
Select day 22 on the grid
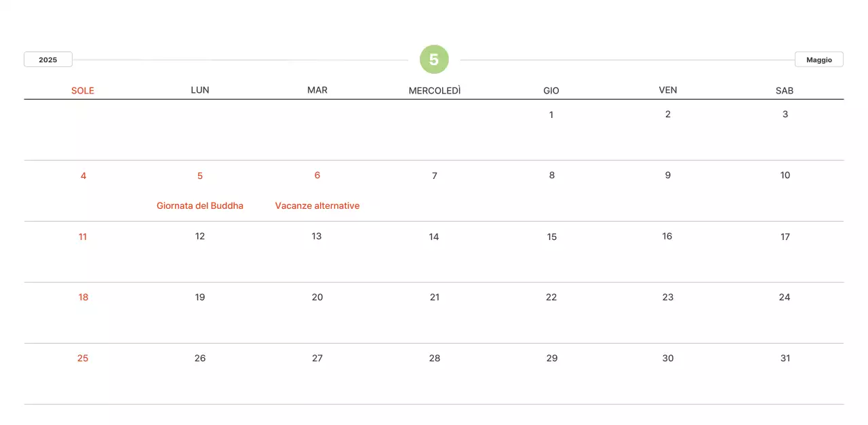(551, 297)
